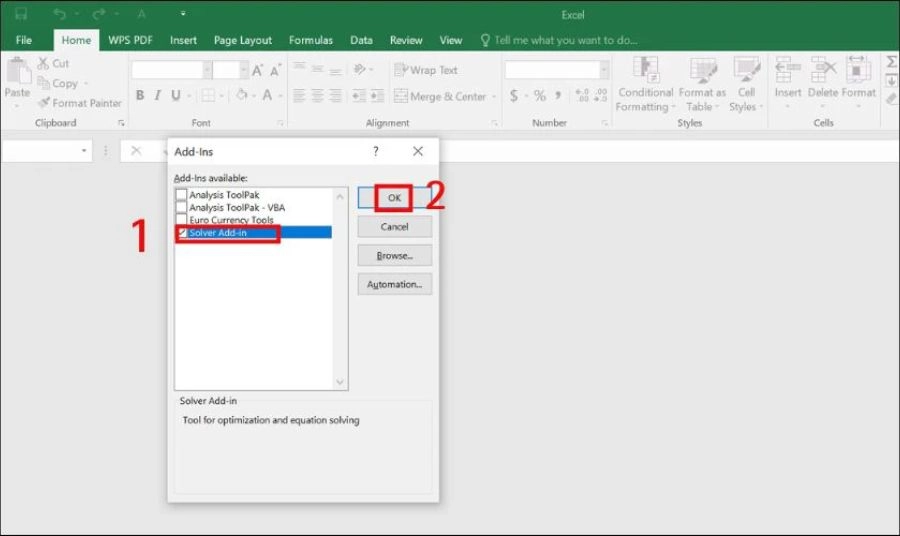Open the font size dropdown

[244, 70]
